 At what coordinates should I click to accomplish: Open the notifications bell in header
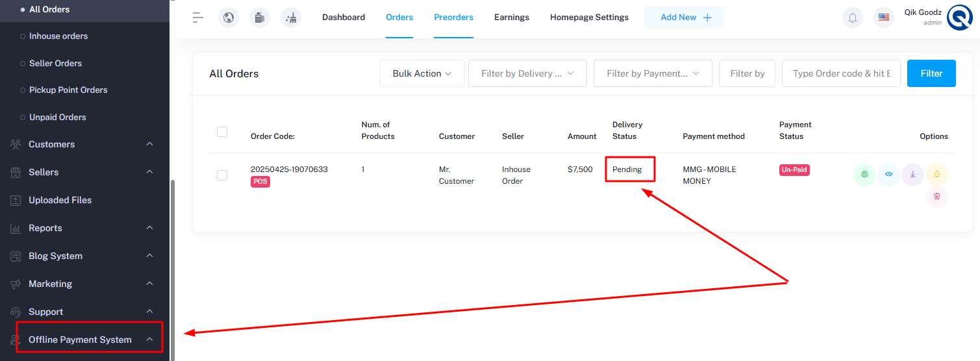[853, 18]
